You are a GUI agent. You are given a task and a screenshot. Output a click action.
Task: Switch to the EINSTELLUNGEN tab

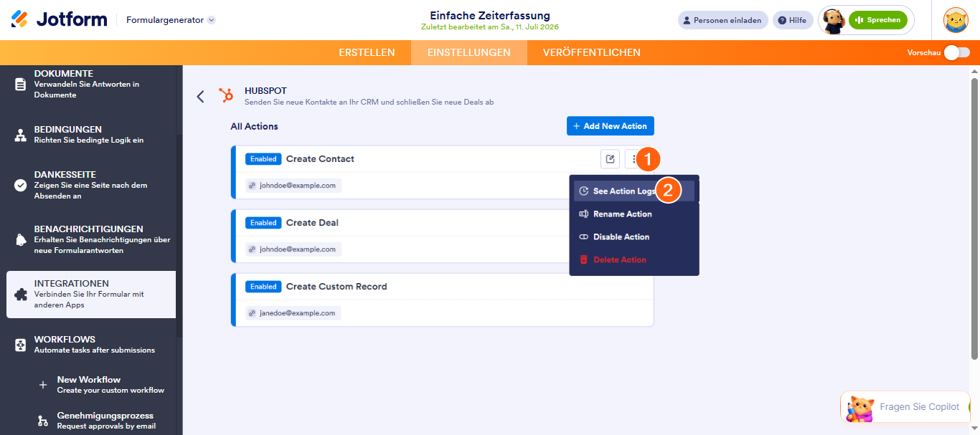click(469, 52)
